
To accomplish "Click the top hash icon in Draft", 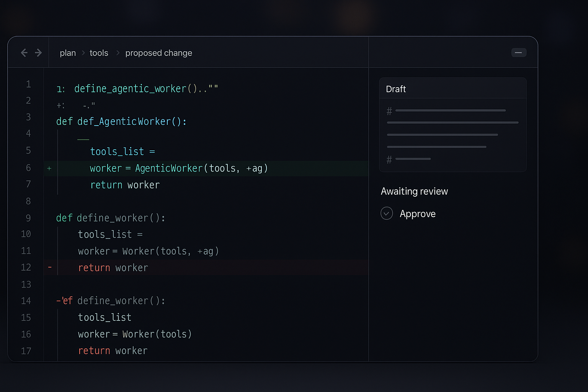I will pyautogui.click(x=389, y=111).
